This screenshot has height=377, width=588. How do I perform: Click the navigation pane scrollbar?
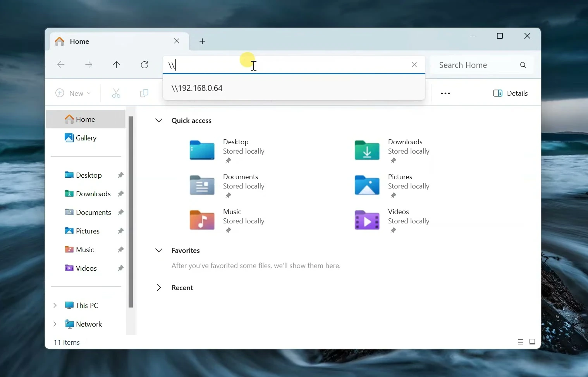click(x=131, y=212)
